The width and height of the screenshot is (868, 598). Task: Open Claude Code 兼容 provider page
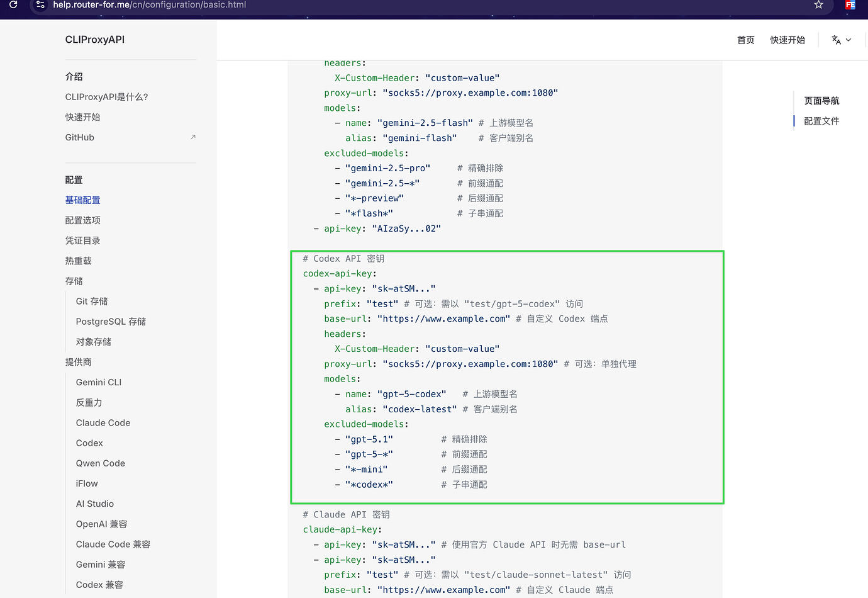[113, 544]
